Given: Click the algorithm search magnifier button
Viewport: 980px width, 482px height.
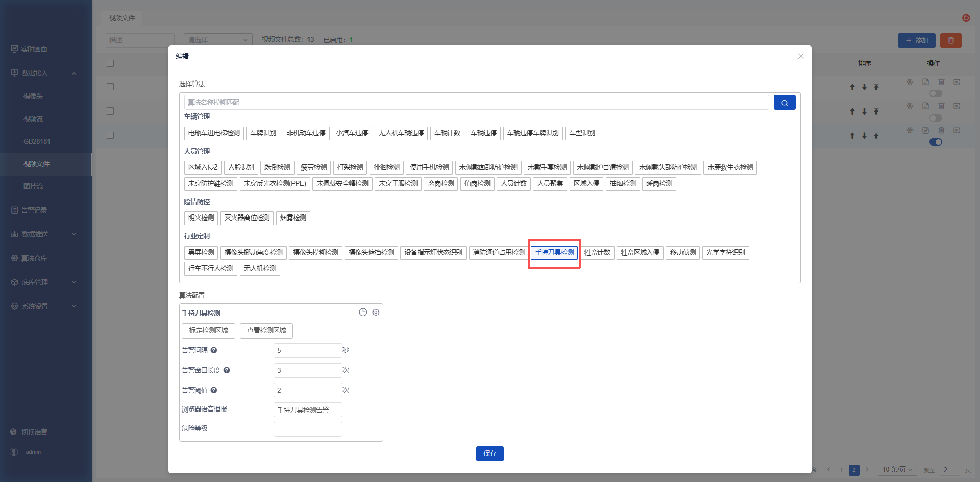Looking at the screenshot, I should click(784, 103).
